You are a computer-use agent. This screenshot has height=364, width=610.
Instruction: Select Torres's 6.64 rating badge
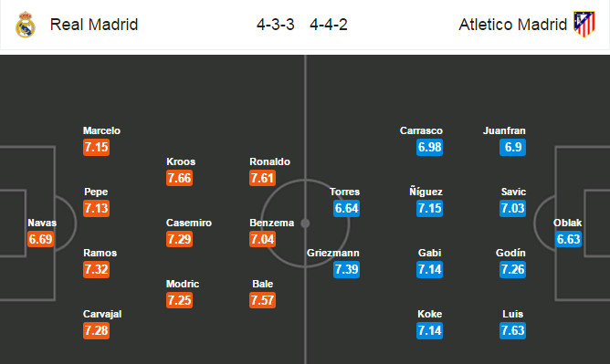point(346,208)
